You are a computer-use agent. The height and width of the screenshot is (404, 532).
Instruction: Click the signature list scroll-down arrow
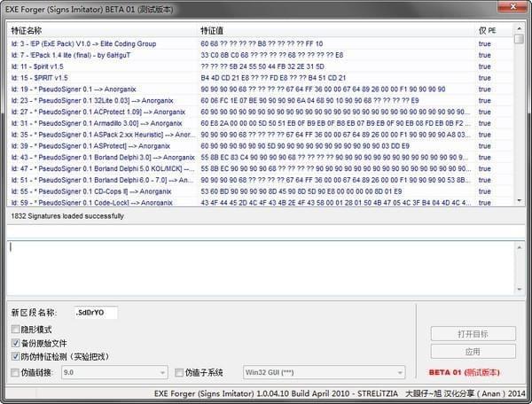tap(519, 201)
